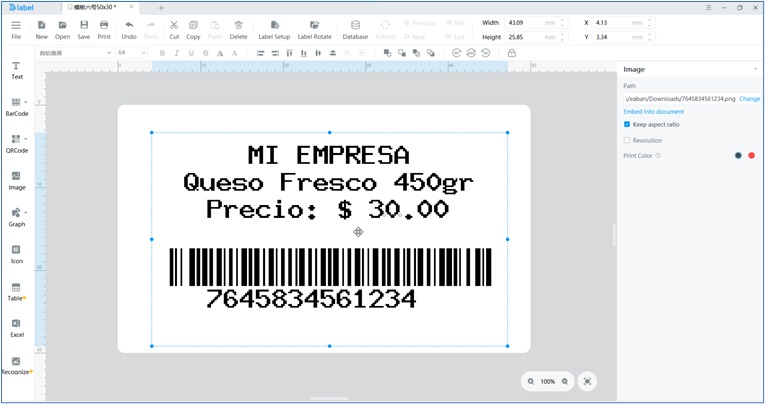Select the Text tool in sidebar

pos(17,70)
